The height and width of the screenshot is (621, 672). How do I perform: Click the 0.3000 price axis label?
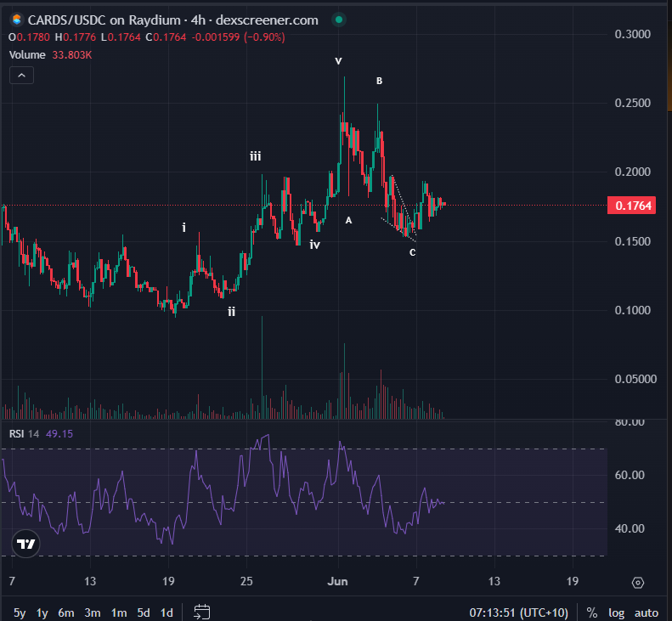[x=633, y=34]
